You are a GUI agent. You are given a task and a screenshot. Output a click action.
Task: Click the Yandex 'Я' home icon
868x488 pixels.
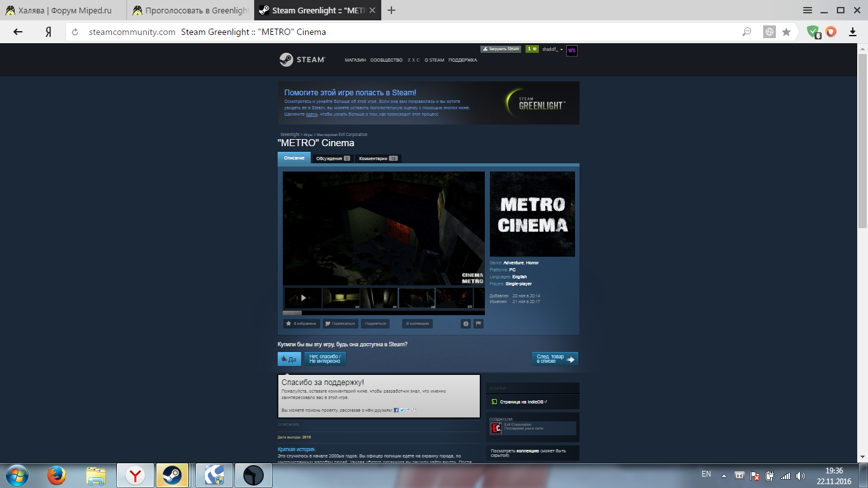point(48,32)
